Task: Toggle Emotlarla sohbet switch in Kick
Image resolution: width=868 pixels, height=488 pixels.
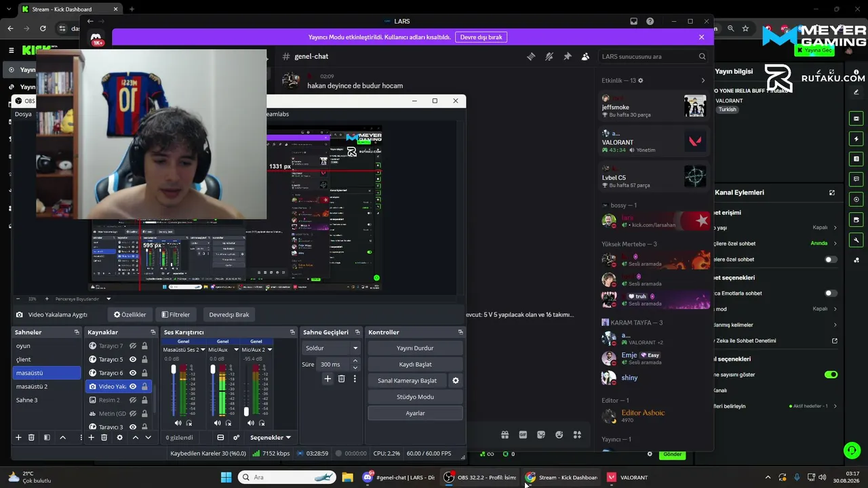Action: coord(831,293)
